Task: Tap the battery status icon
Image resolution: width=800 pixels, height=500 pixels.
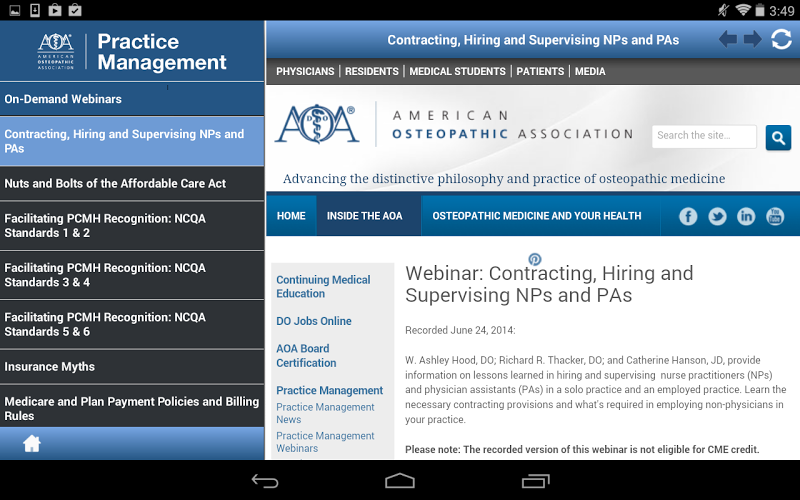Action: click(x=760, y=10)
